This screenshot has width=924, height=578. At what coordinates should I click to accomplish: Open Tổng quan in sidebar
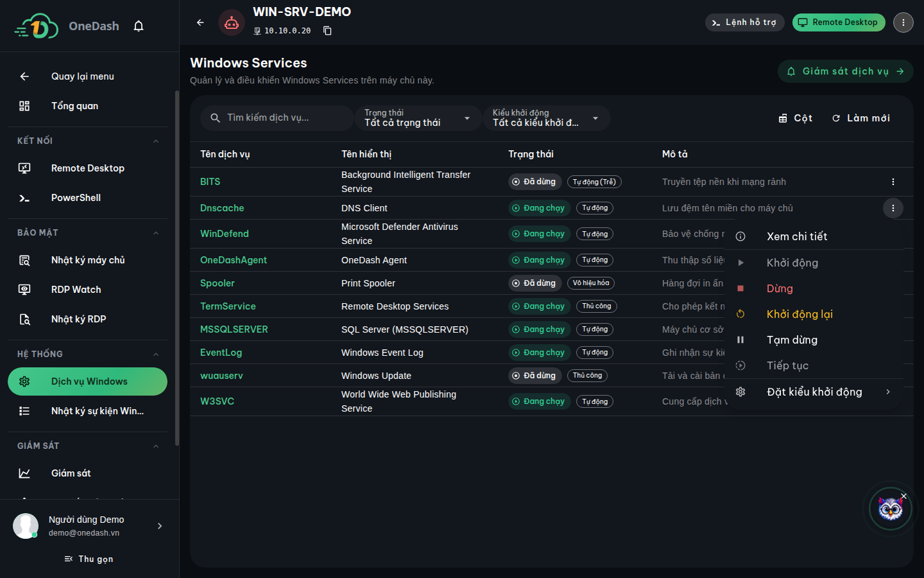(x=87, y=106)
